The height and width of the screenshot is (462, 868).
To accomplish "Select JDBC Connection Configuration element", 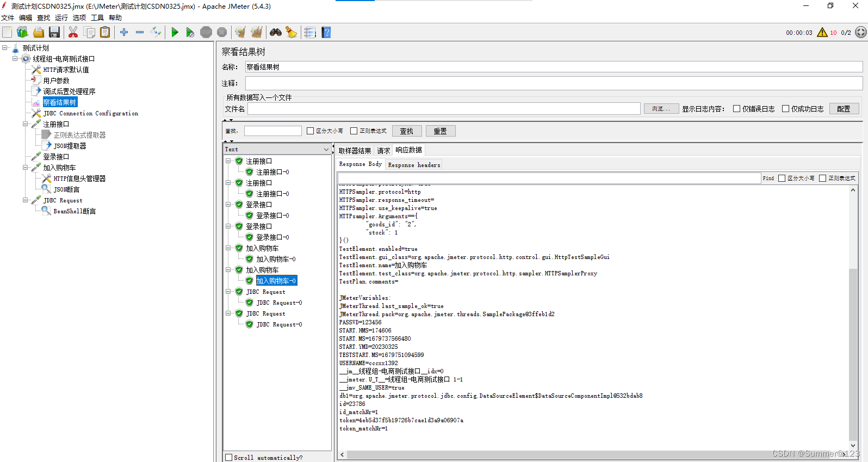I will (91, 113).
